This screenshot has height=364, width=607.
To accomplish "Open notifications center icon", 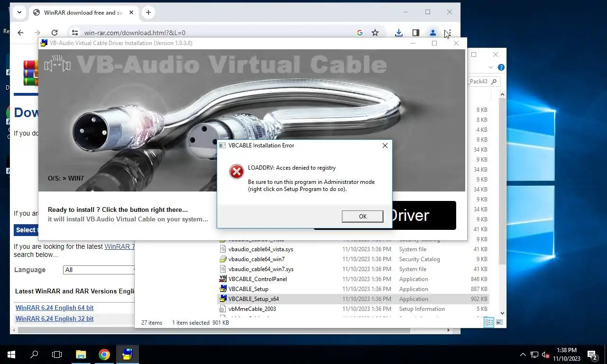I will pyautogui.click(x=592, y=355).
